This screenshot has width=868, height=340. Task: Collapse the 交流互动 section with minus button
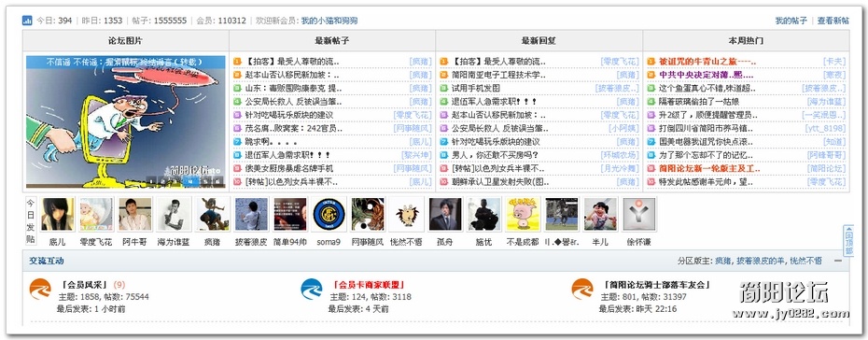click(839, 261)
